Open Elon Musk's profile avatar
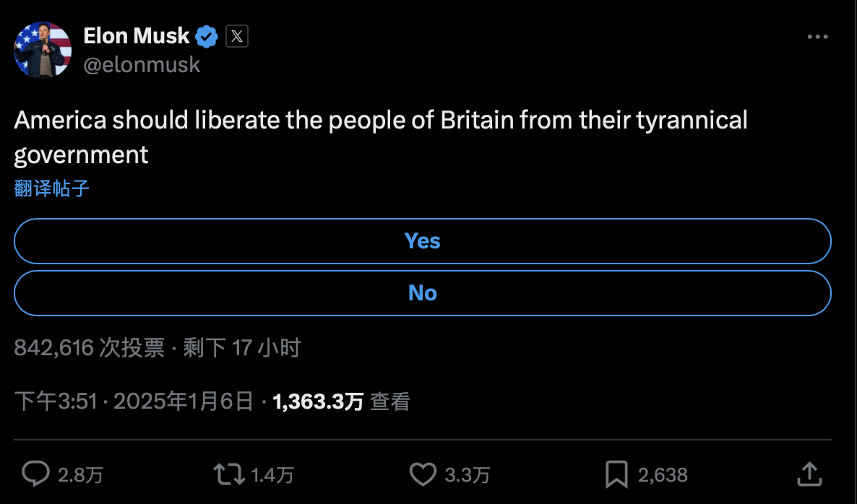Image resolution: width=857 pixels, height=504 pixels. 43,50
